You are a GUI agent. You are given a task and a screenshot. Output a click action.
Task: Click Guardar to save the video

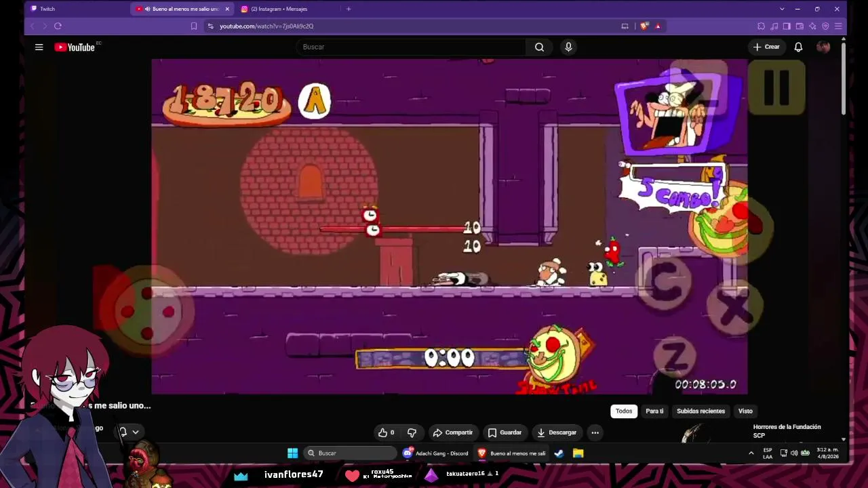click(x=505, y=432)
